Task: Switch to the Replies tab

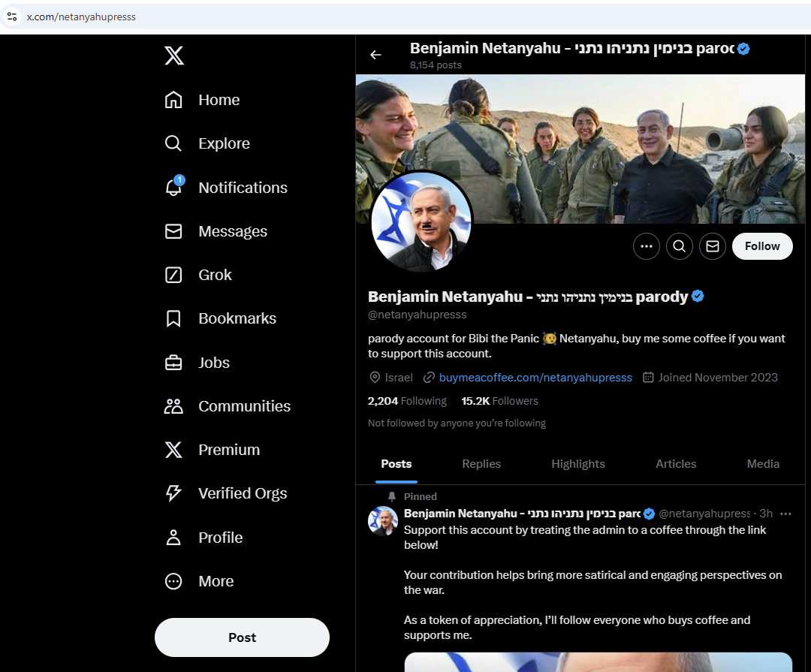Action: click(481, 464)
